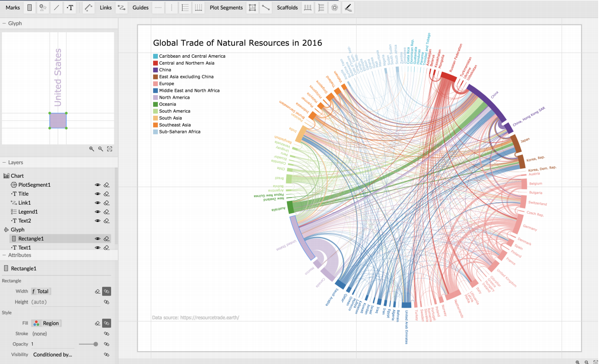Select the 2D region plot segment tool
The image size is (600, 364).
point(252,8)
